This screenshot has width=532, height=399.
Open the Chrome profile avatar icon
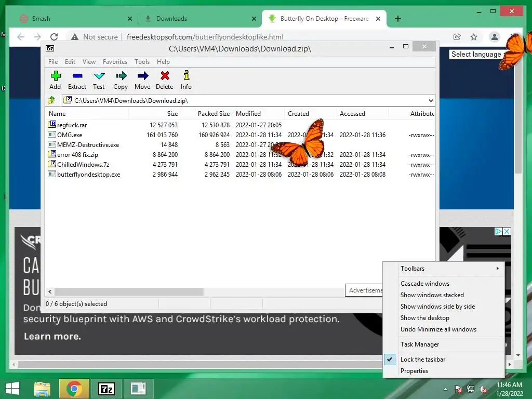pyautogui.click(x=495, y=37)
